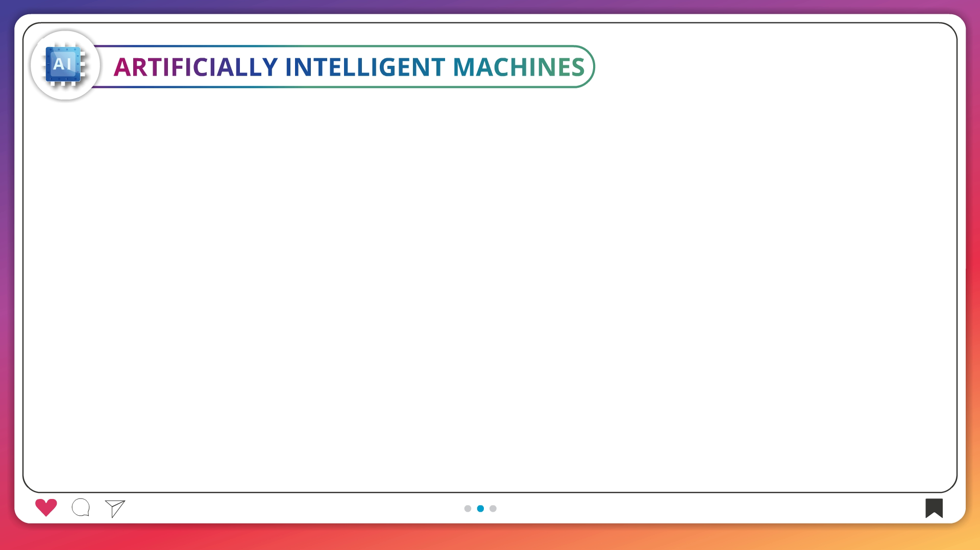Click the orange bottom-right corner of background

pos(973,543)
